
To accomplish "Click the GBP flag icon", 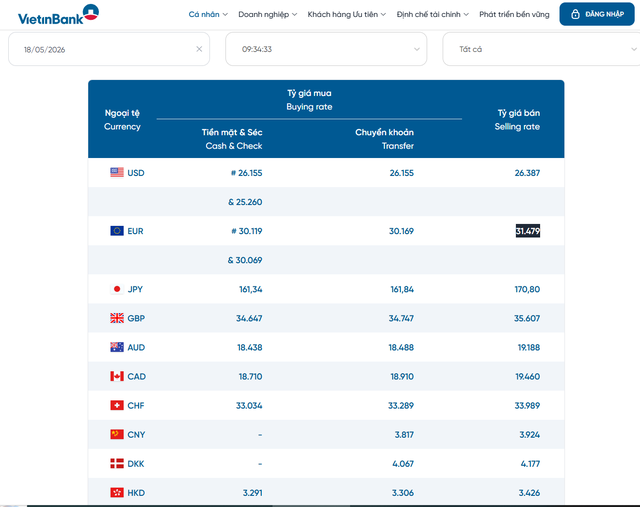I will [117, 318].
